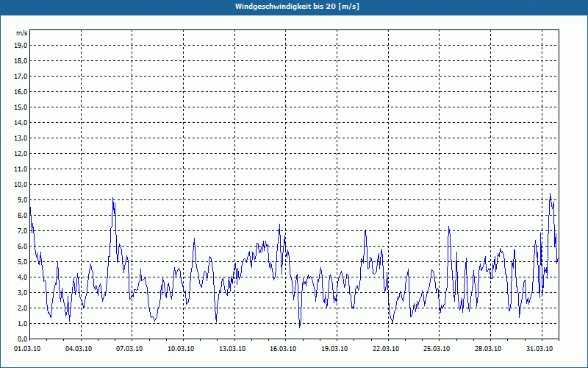
Task: Select the date label 19.03.10
Action: [x=334, y=349]
